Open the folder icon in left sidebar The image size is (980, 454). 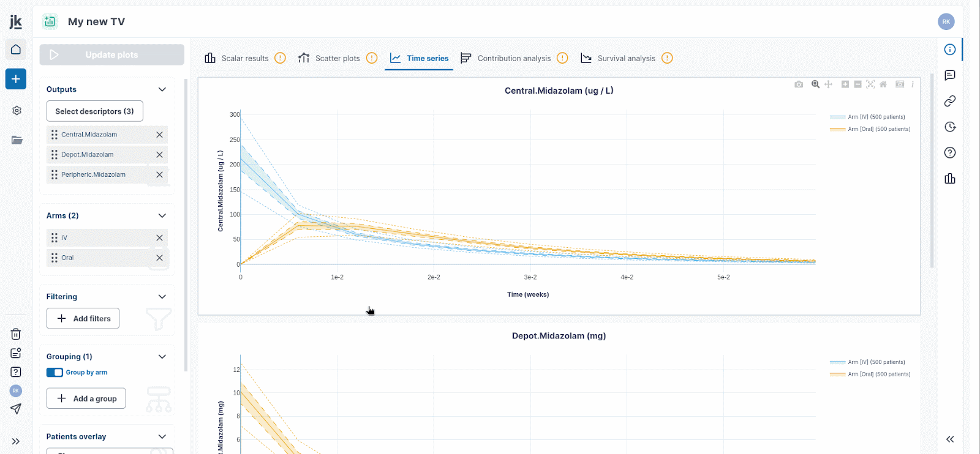[17, 140]
